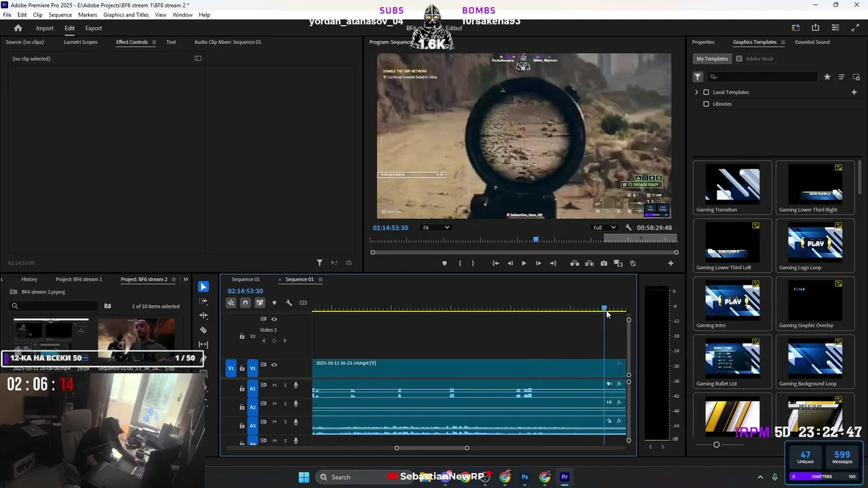Open Program monitor button editor plus
This screenshot has width=868, height=488.
[x=671, y=263]
